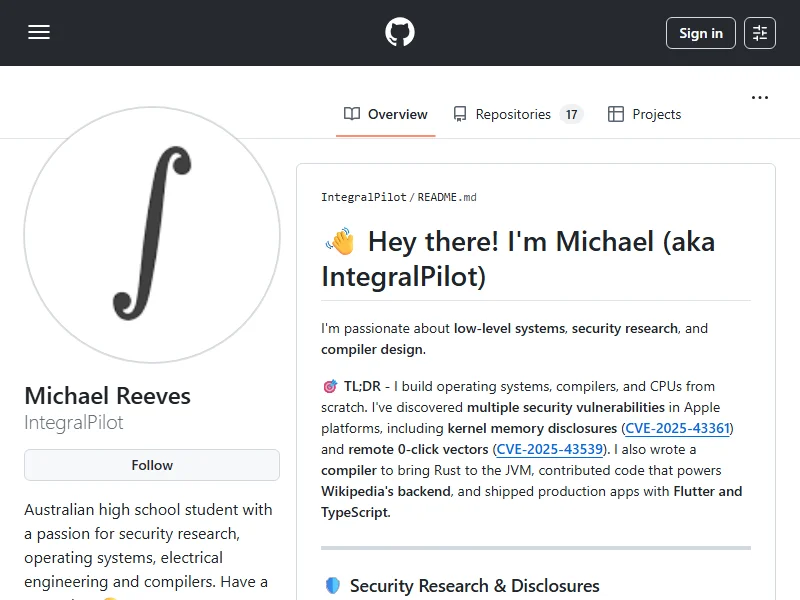Click the target emoji before TL;DR
The height and width of the screenshot is (600, 800).
(x=330, y=386)
